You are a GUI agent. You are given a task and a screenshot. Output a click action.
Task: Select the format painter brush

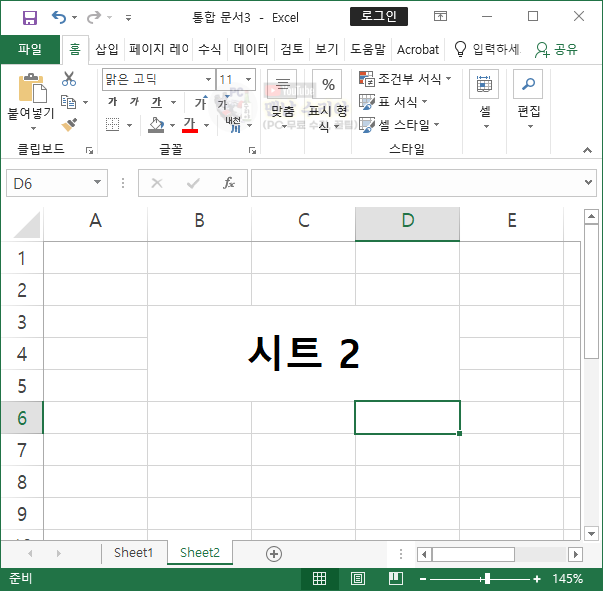coord(69,125)
